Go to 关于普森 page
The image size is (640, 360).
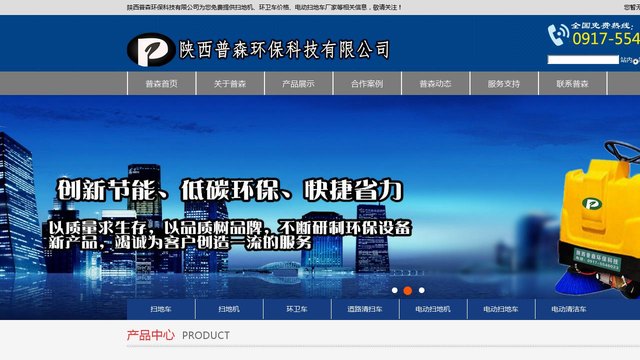click(230, 84)
